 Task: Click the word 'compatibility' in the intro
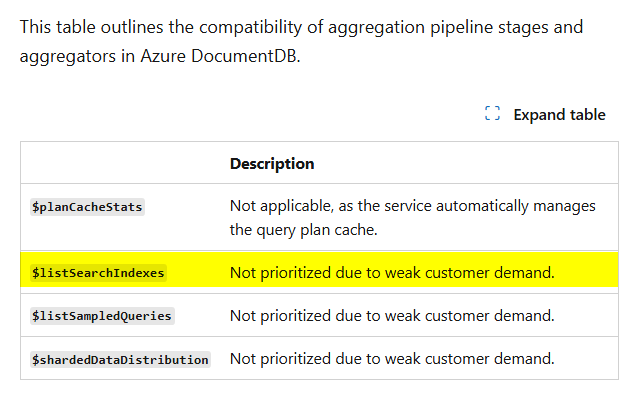pyautogui.click(x=250, y=27)
